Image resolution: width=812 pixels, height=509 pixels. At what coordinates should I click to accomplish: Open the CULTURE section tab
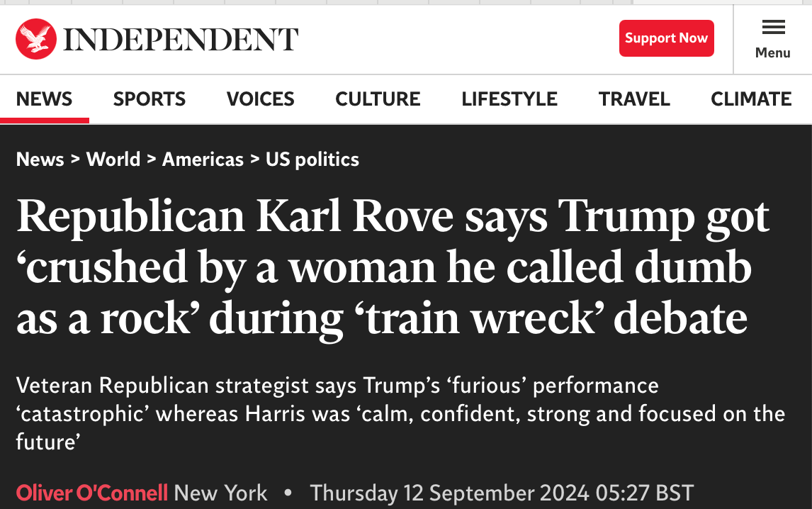point(378,99)
